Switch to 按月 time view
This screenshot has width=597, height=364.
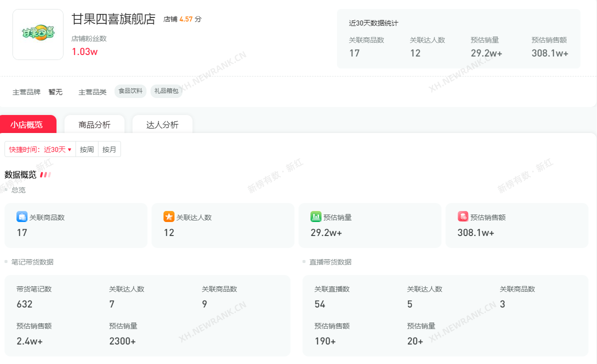click(x=109, y=149)
